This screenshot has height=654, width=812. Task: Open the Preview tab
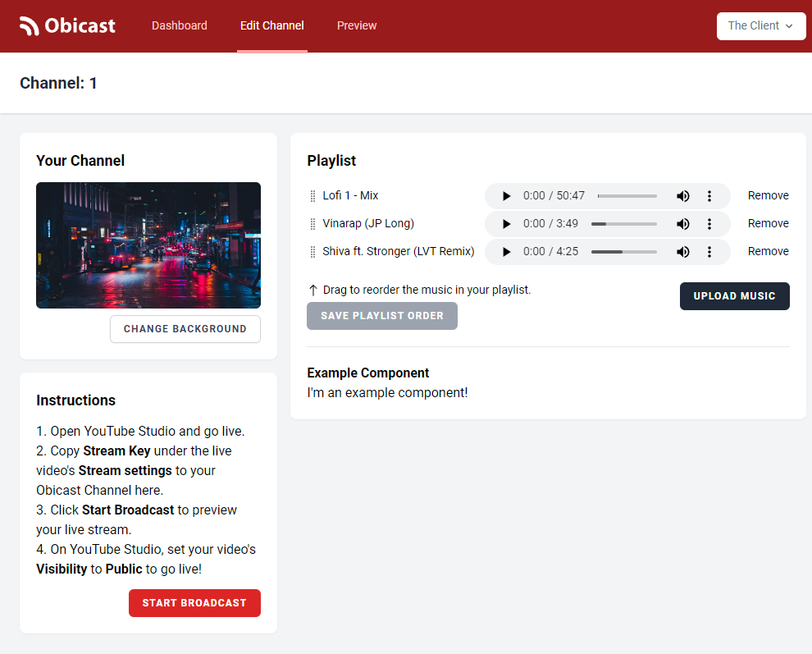[x=356, y=25]
